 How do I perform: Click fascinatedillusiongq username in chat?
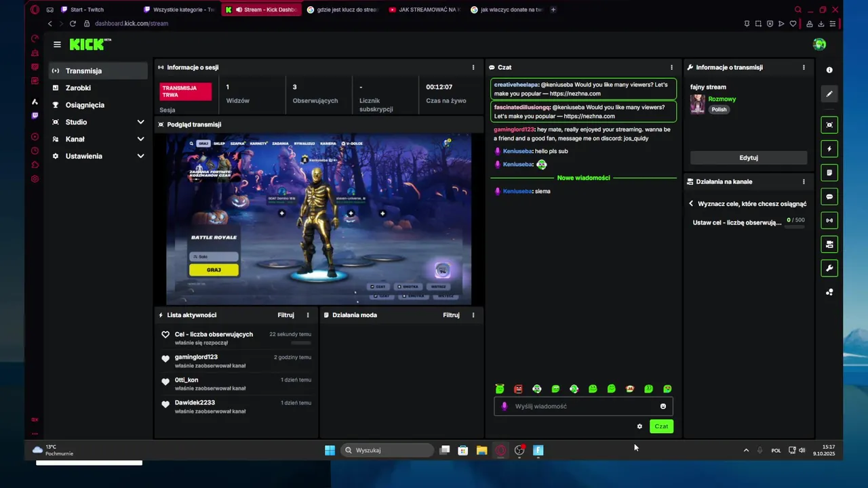(521, 107)
